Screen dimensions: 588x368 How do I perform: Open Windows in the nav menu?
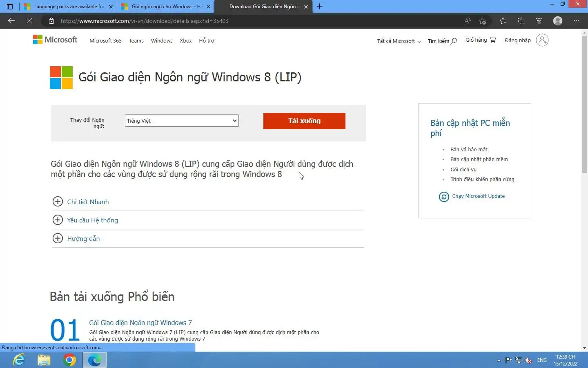pos(162,40)
